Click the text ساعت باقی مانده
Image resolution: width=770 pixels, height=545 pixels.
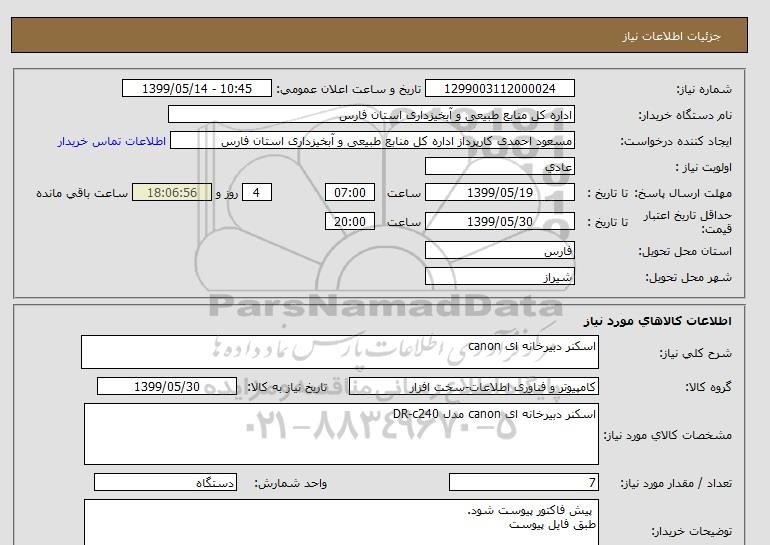pos(82,193)
